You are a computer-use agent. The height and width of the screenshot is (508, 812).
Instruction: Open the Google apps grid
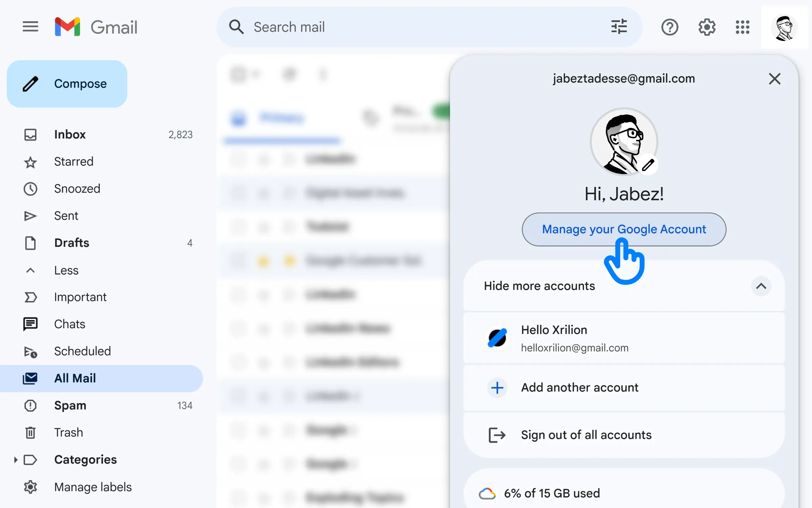pyautogui.click(x=742, y=27)
